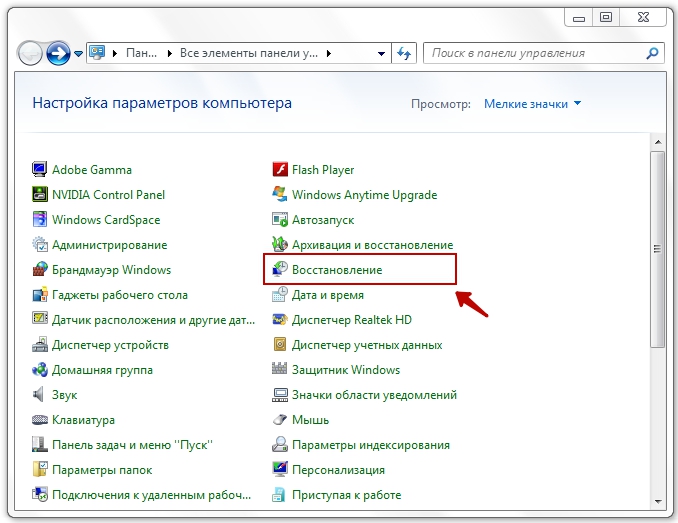Click the Персонализация monitor icon
The image size is (678, 523).
pyautogui.click(x=280, y=469)
